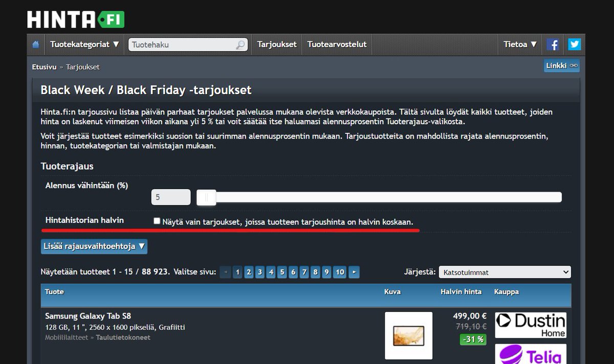The image size is (614, 364).
Task: Click the Etusivu breadcrumb link
Action: (44, 67)
